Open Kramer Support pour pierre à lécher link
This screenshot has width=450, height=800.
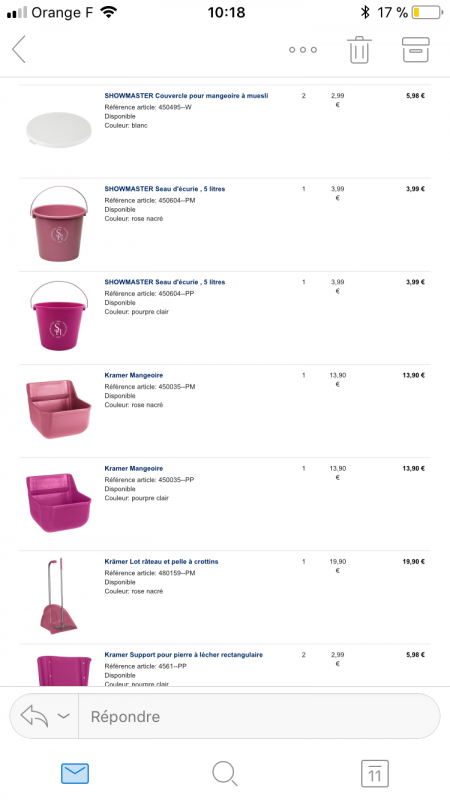(x=184, y=655)
